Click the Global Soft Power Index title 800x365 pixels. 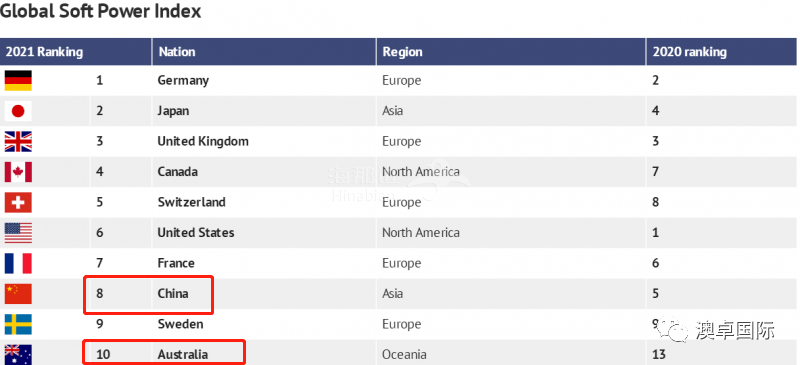(101, 10)
